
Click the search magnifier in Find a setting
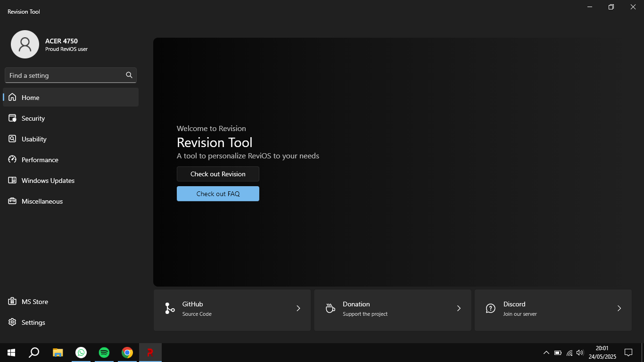(129, 75)
